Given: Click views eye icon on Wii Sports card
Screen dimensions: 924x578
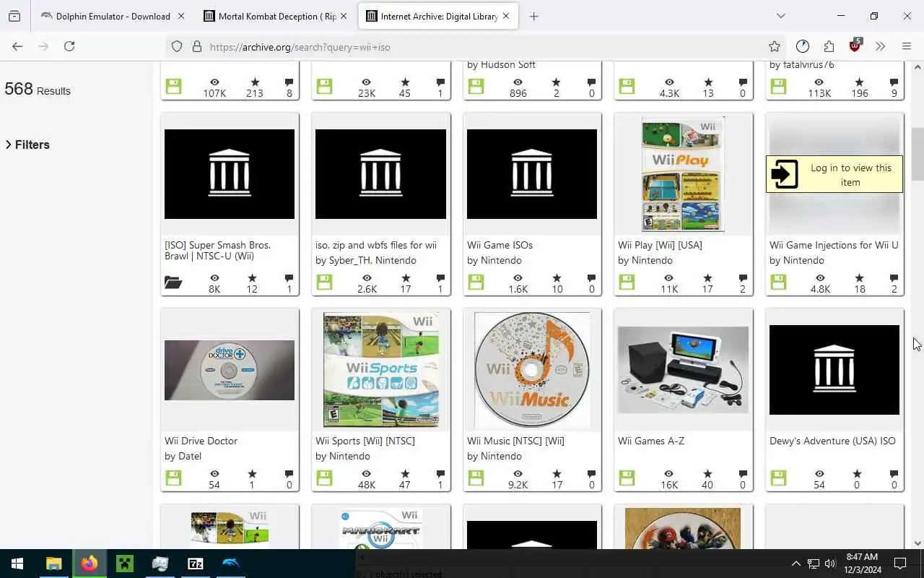Looking at the screenshot, I should (367, 474).
